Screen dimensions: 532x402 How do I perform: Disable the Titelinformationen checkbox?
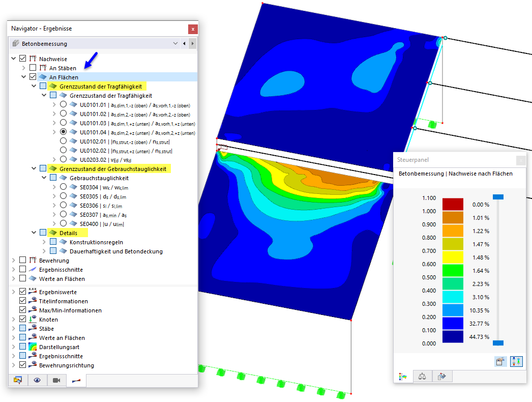tap(23, 301)
